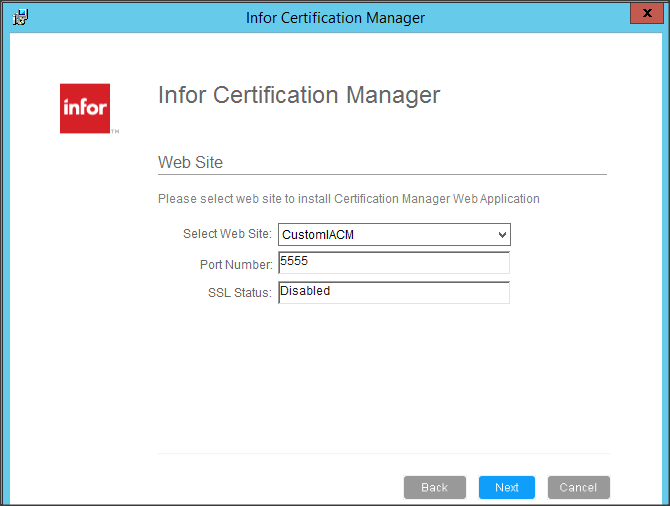Close the Infor Certification Manager window

pos(646,13)
